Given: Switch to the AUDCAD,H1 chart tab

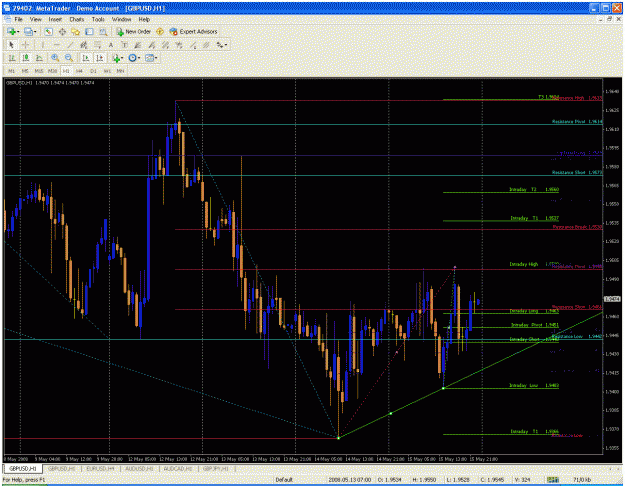Looking at the screenshot, I should 178,469.
